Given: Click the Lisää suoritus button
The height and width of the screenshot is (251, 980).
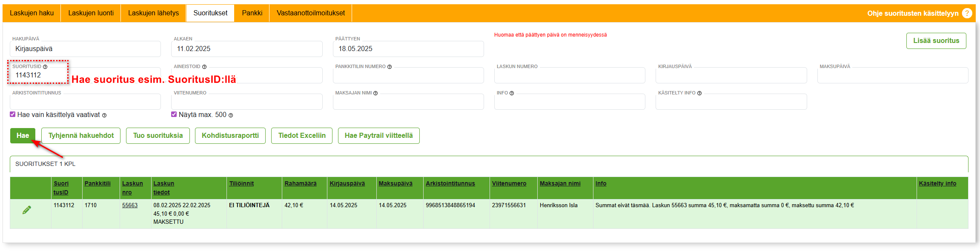Looking at the screenshot, I should [x=936, y=41].
